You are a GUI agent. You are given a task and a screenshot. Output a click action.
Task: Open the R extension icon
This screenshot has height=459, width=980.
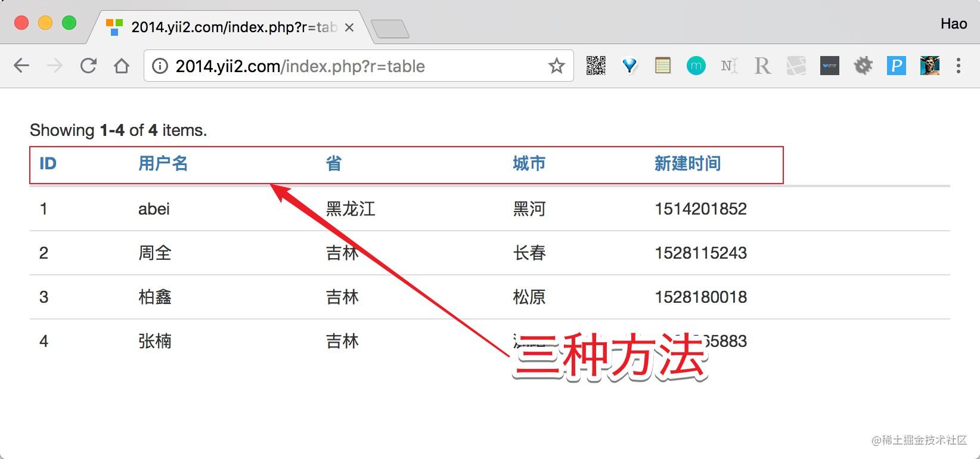click(762, 66)
